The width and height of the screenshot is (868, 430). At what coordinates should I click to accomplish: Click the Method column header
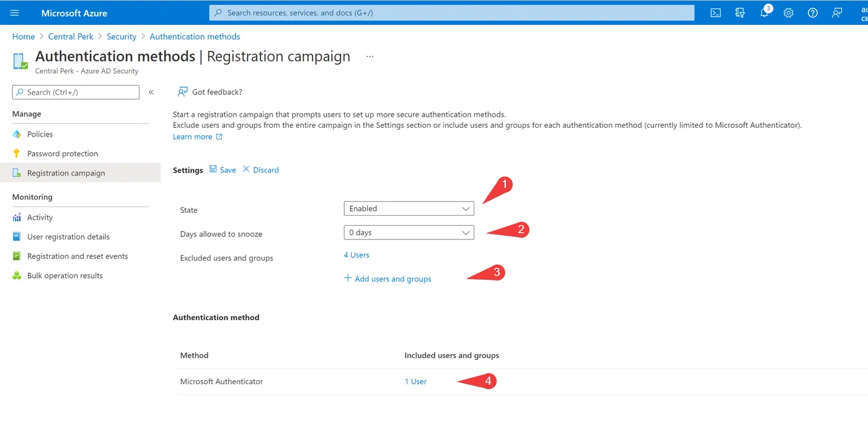click(194, 356)
